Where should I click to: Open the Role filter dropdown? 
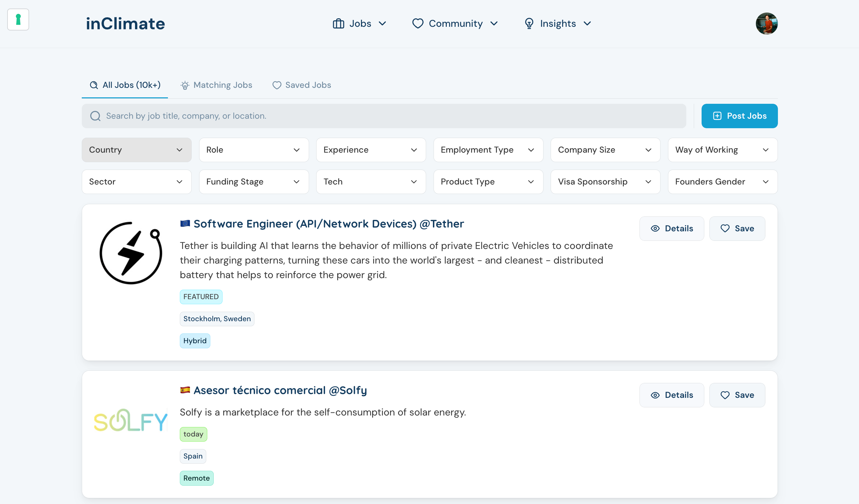254,150
